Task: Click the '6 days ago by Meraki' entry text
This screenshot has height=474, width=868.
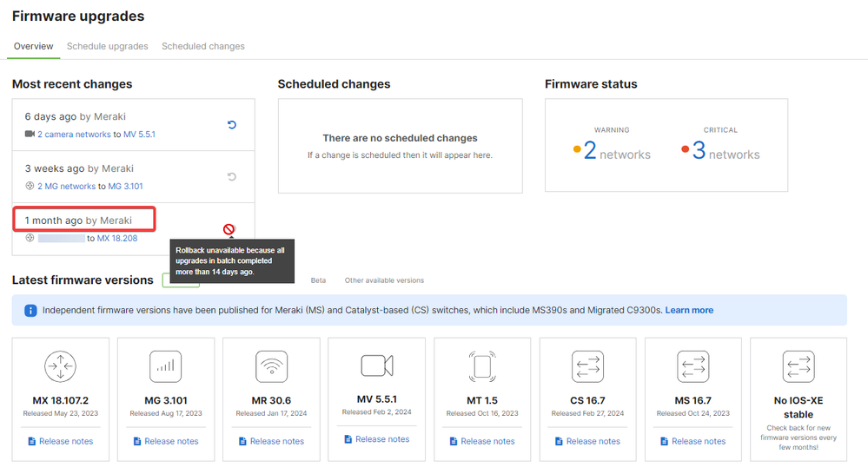Action: point(76,116)
